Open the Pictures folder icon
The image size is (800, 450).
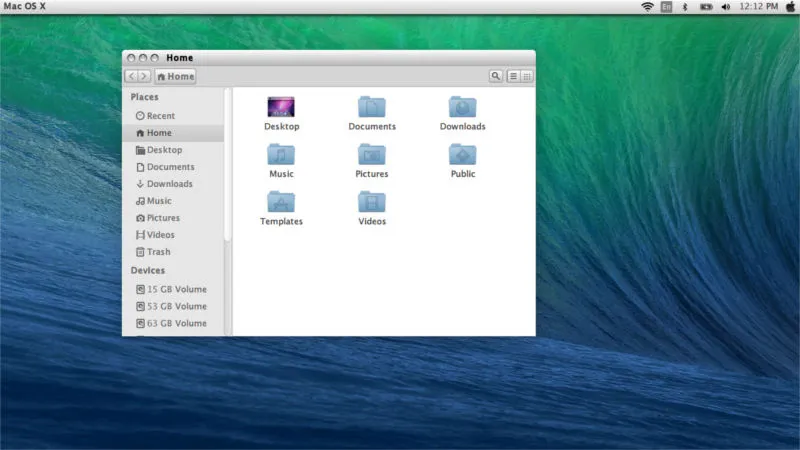click(372, 154)
